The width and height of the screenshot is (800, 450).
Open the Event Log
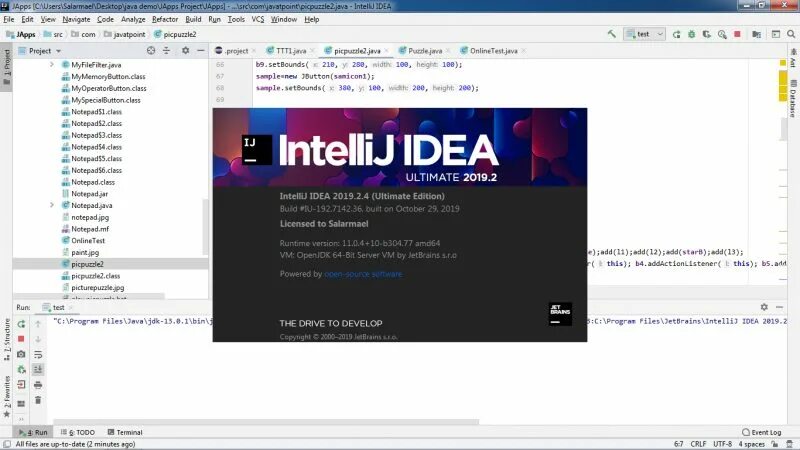[x=762, y=432]
